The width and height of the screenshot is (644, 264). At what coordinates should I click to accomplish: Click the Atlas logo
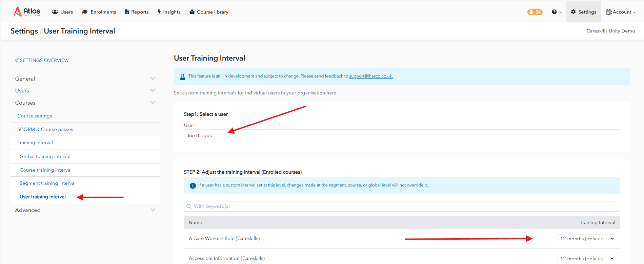[x=27, y=12]
